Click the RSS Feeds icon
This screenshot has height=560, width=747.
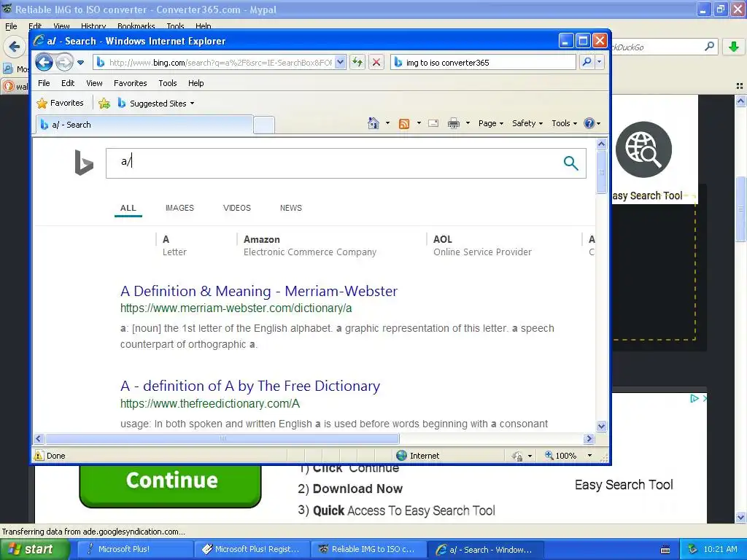[x=404, y=124]
